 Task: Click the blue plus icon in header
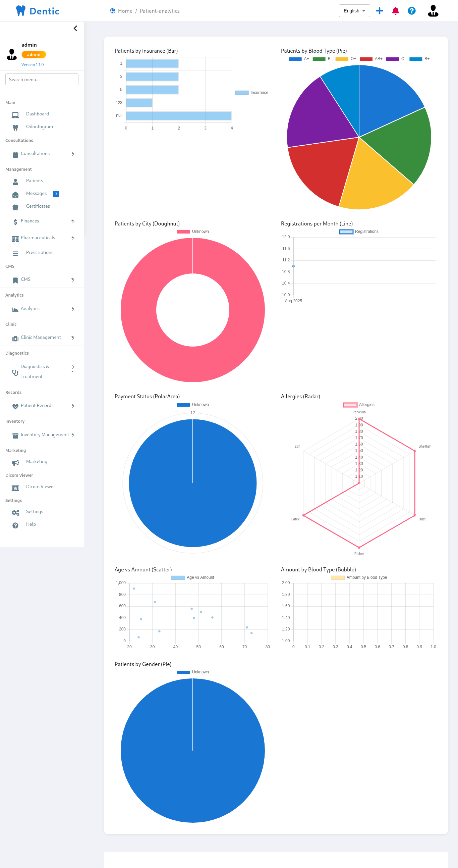pyautogui.click(x=379, y=11)
